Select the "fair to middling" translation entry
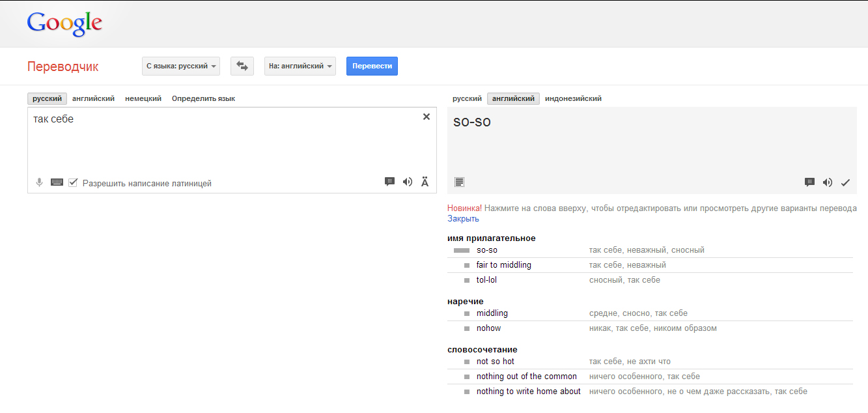This screenshot has width=868, height=413. tap(503, 265)
